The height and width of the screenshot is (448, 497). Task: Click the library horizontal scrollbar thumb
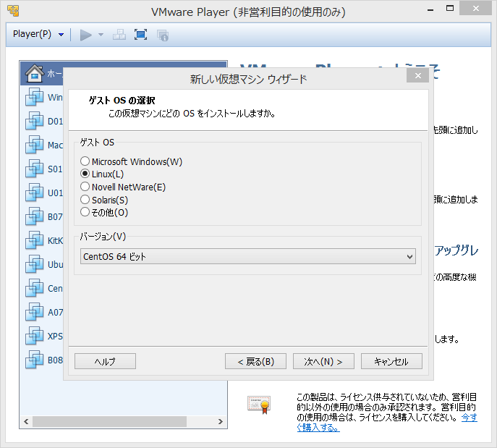pyautogui.click(x=109, y=421)
